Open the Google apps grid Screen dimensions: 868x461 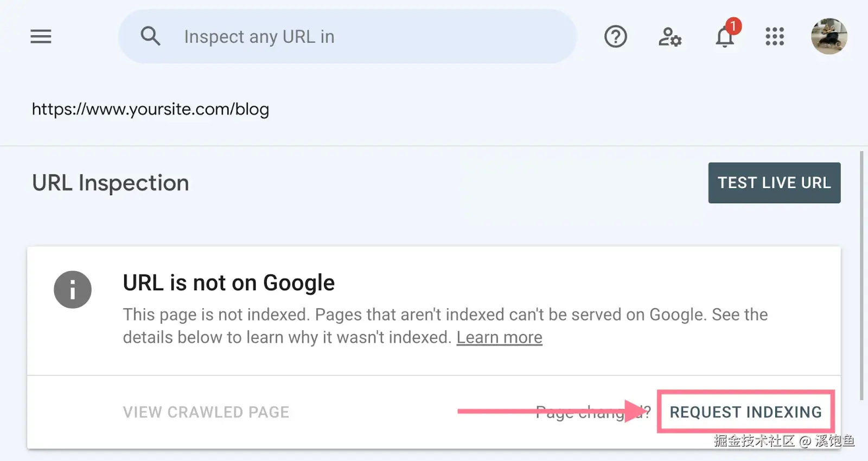point(775,37)
